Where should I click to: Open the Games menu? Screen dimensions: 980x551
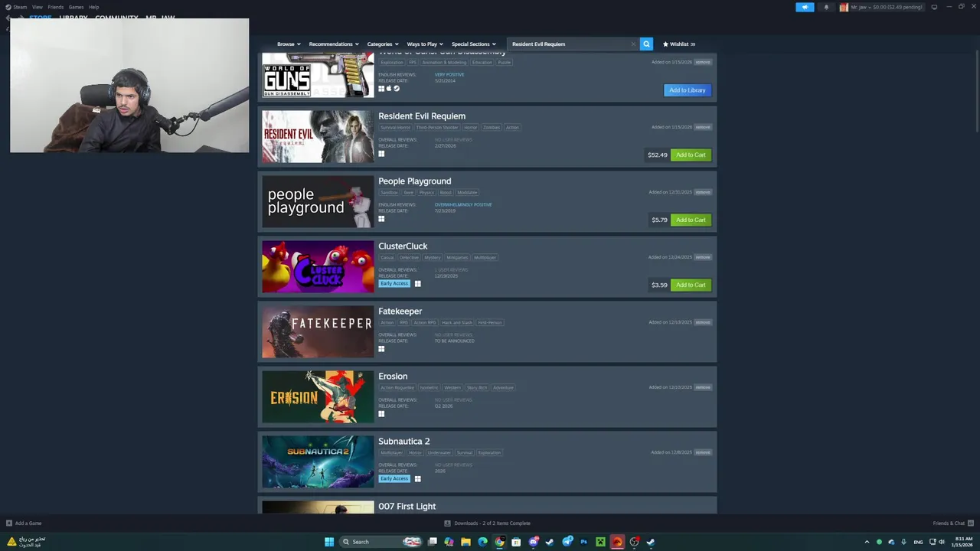pyautogui.click(x=76, y=7)
